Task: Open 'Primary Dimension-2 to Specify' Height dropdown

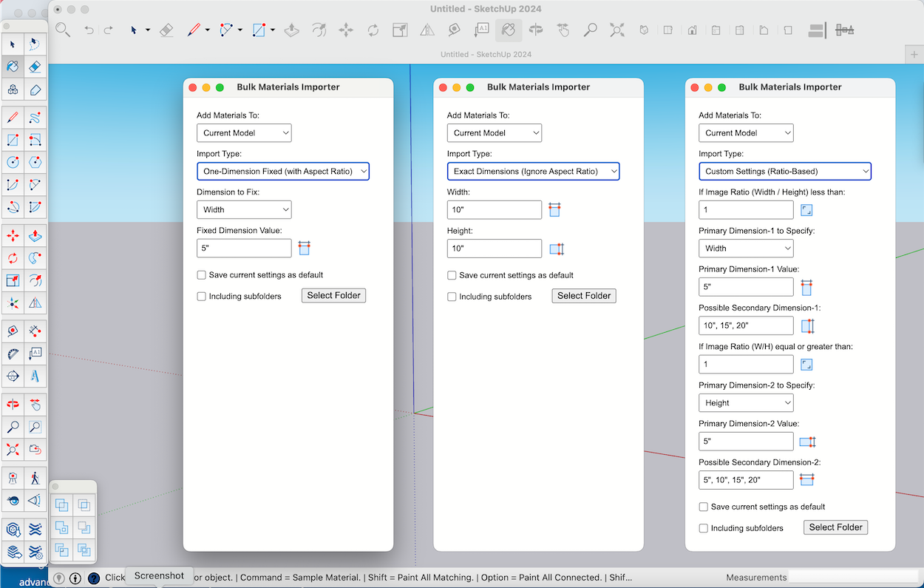Action: (x=746, y=403)
